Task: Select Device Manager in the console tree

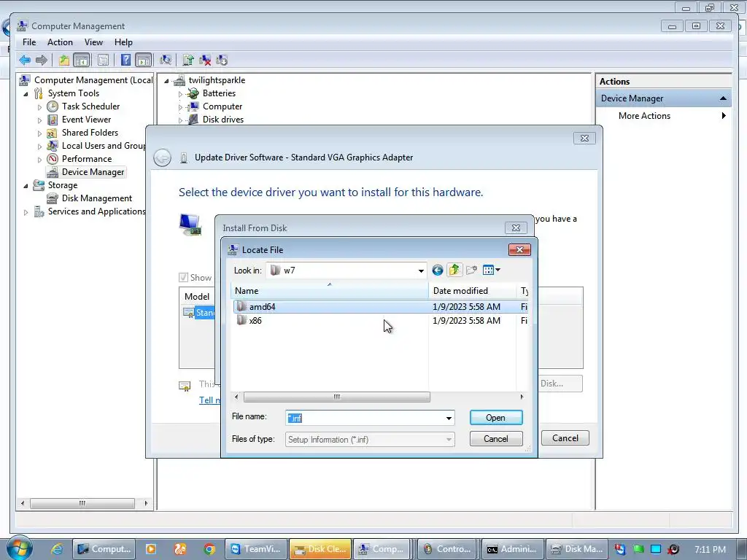Action: [x=93, y=172]
